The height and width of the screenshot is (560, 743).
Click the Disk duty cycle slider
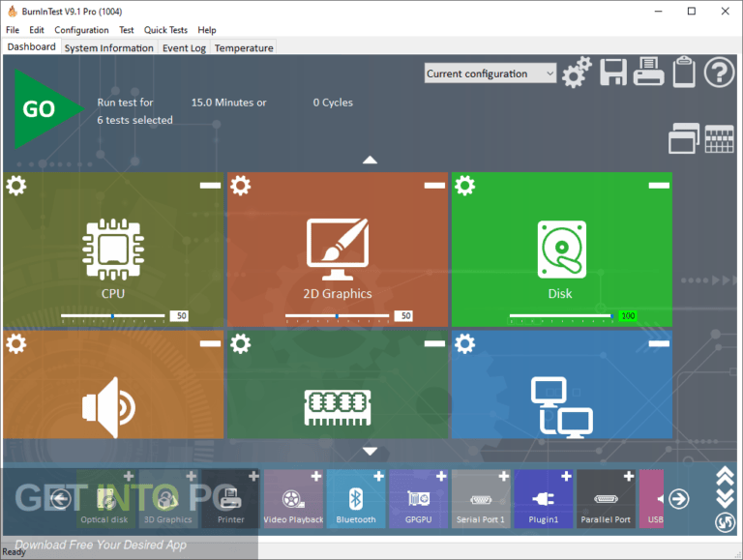(561, 315)
